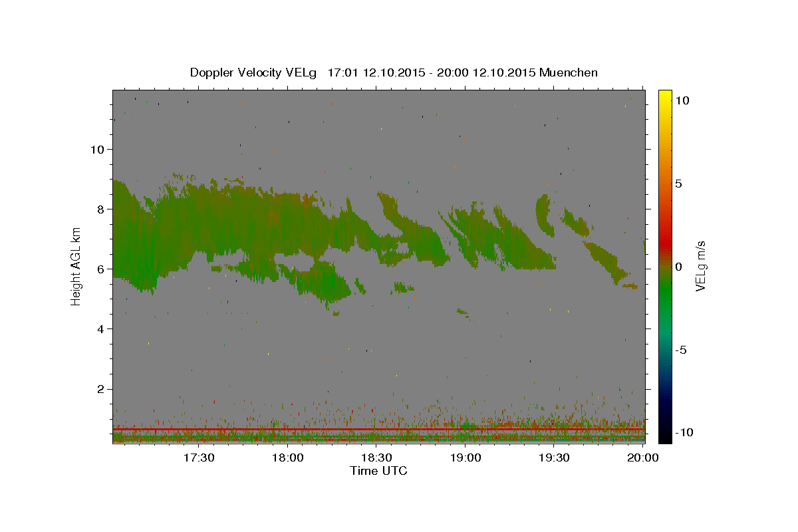The image size is (798, 532).
Task: Click the height tick label 2
Action: click(x=100, y=389)
